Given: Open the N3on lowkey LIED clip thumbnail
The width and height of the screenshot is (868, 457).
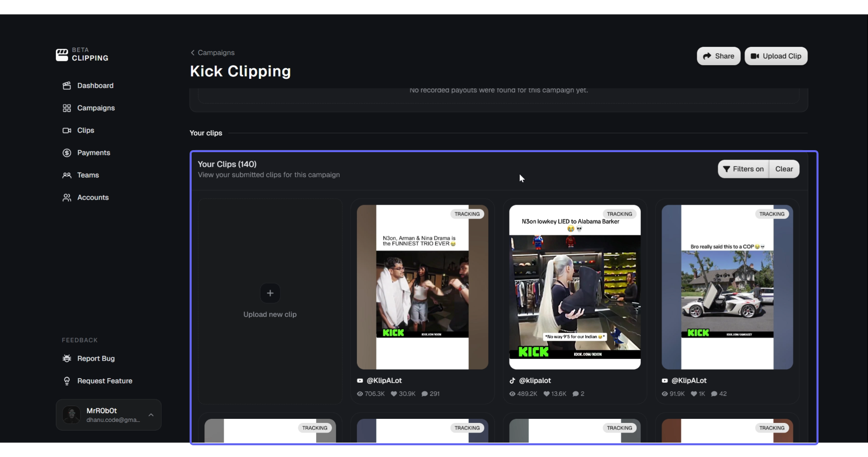Looking at the screenshot, I should click(575, 287).
